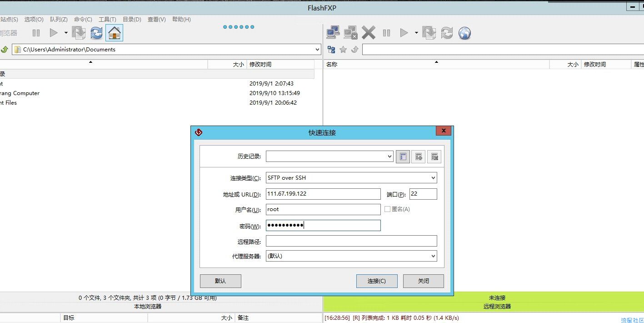The height and width of the screenshot is (323, 644).
Task: Select the row dated 2019/9/1 2:07:43
Action: point(157,84)
